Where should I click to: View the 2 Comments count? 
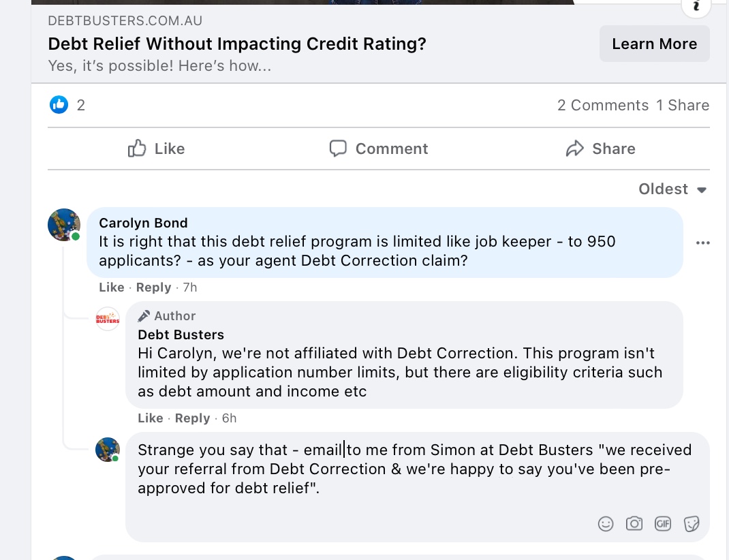602,105
